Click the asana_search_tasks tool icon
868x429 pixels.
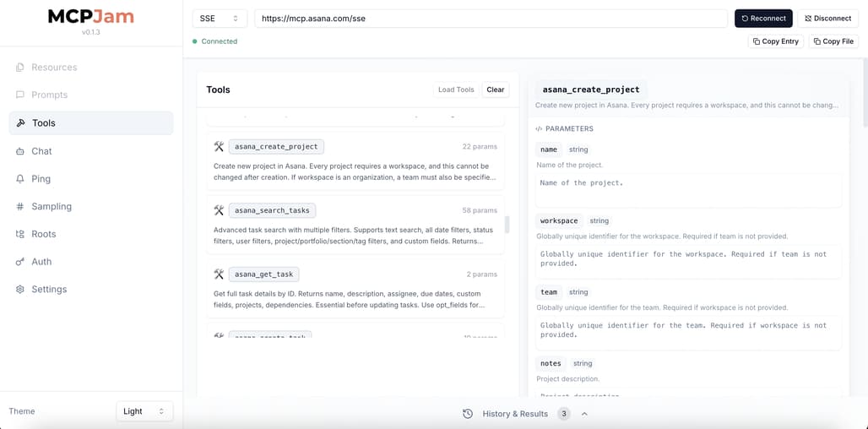click(219, 210)
